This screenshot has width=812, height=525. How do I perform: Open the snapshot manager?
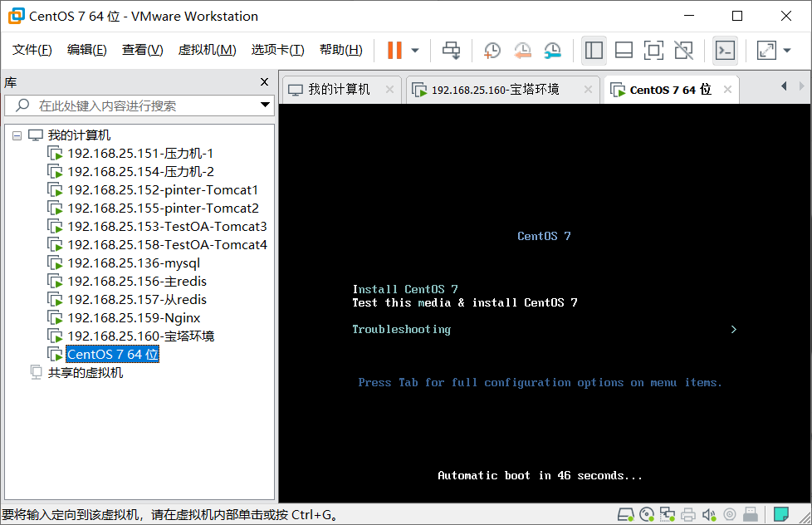tap(553, 51)
